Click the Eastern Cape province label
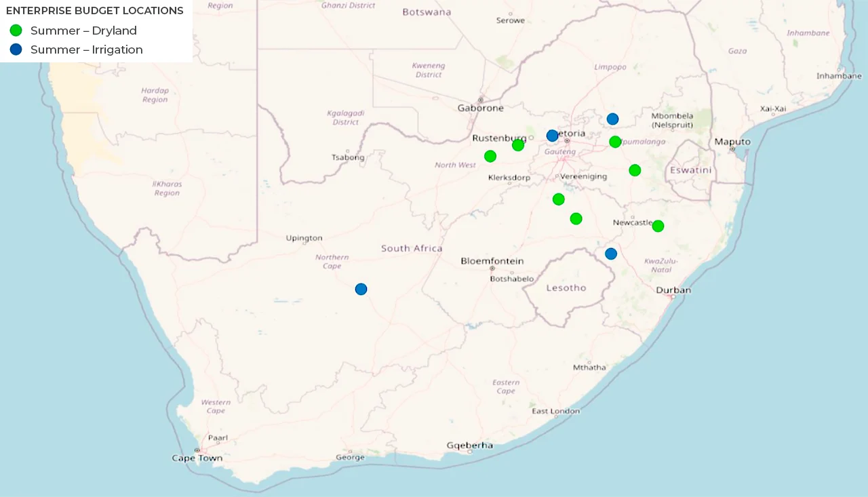Image resolution: width=868 pixels, height=497 pixels. pos(506,386)
